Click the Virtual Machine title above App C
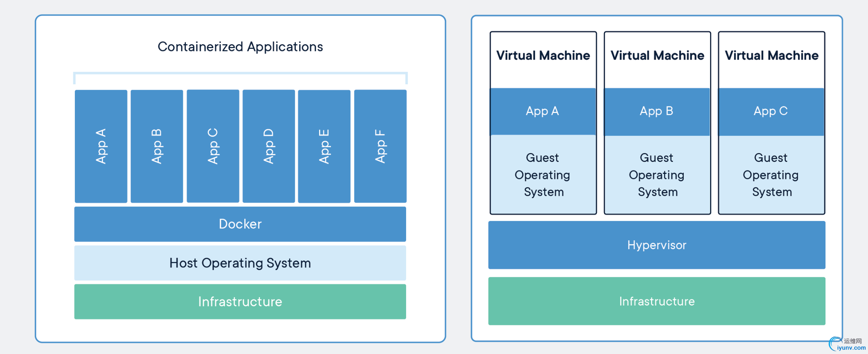Viewport: 868px width, 354px height. point(771,56)
